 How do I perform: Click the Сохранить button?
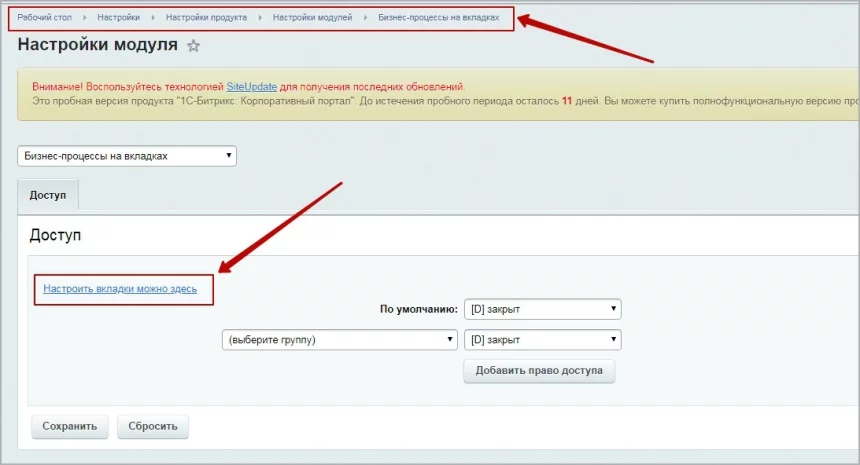69,426
